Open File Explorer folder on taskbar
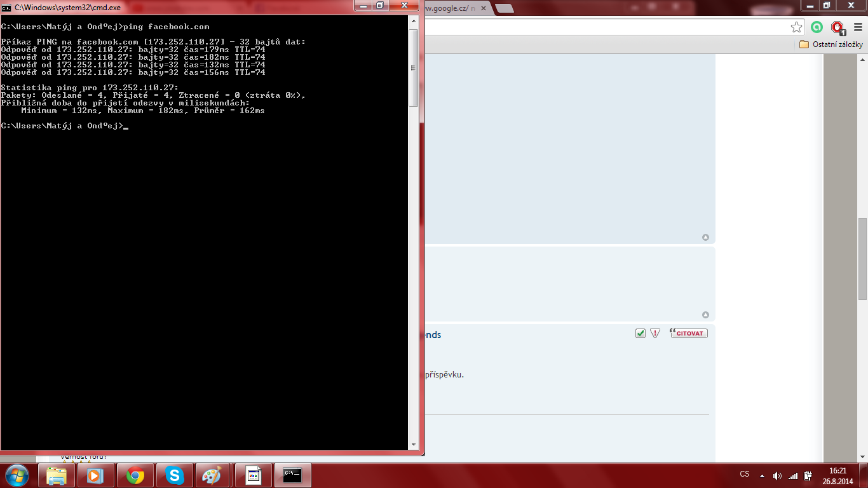 pyautogui.click(x=57, y=475)
